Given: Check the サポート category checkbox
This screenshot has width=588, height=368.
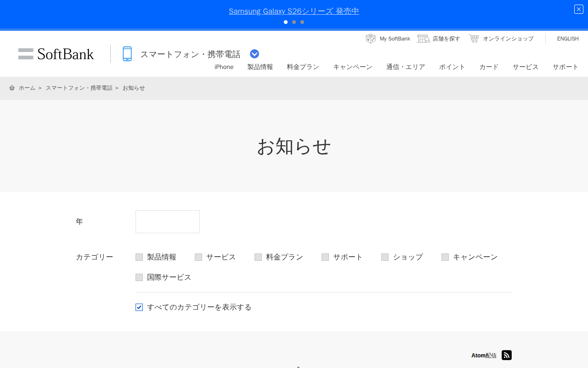Looking at the screenshot, I should (x=325, y=257).
